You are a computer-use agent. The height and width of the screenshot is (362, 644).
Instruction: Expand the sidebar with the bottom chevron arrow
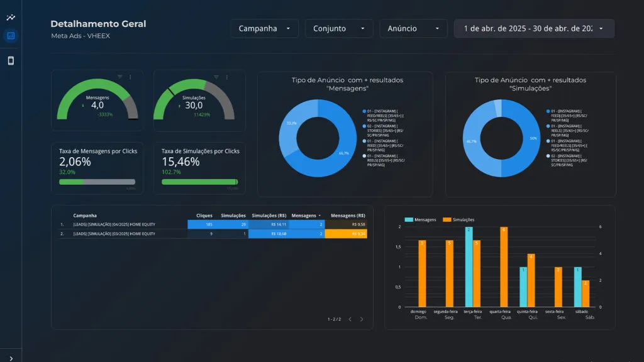pyautogui.click(x=11, y=359)
